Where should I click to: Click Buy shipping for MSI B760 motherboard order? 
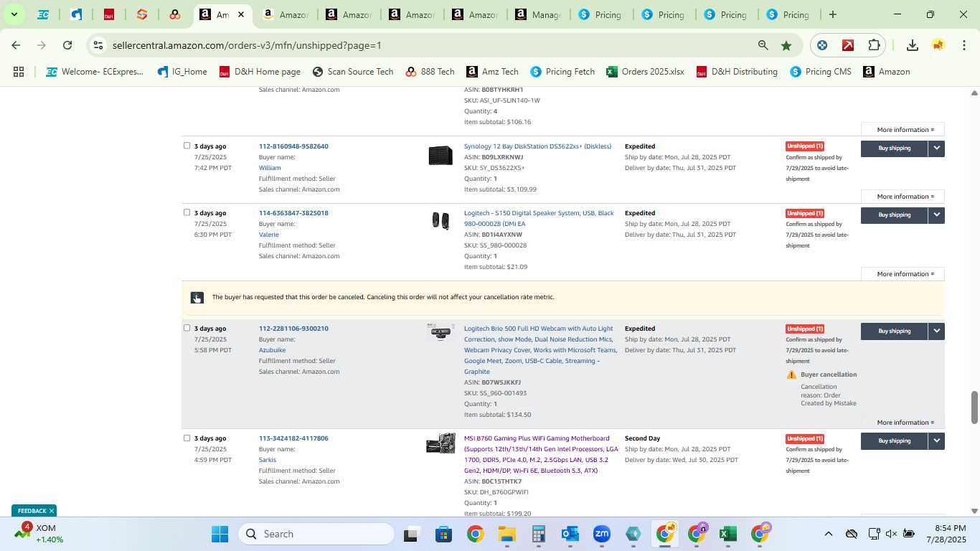point(894,441)
